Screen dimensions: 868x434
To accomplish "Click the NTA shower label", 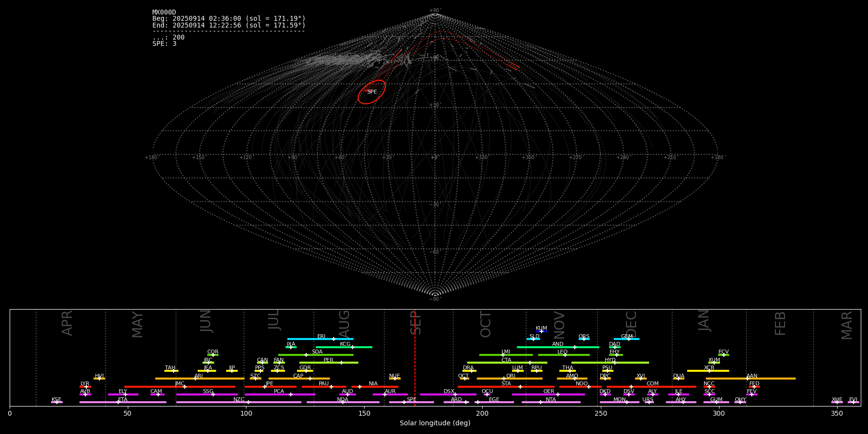I will 551,400.
